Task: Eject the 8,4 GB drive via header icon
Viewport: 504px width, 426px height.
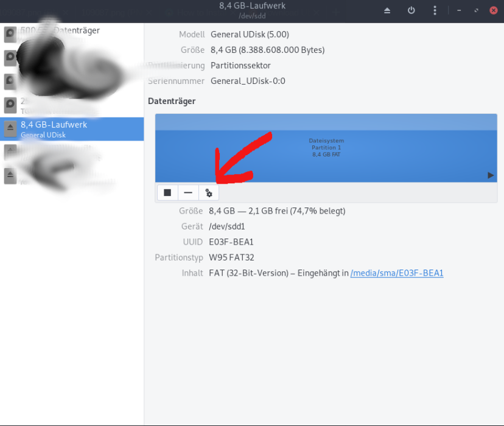Action: [388, 10]
